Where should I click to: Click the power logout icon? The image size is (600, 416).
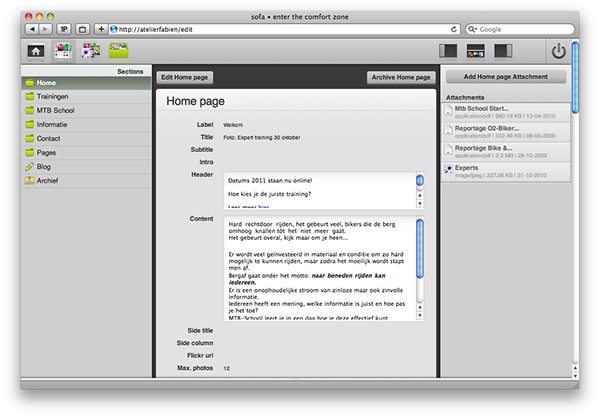pos(559,51)
